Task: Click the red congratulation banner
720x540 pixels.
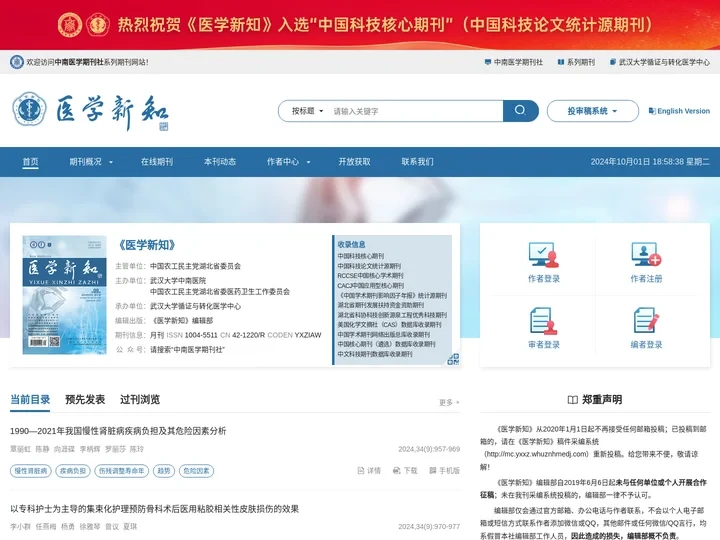Action: (360, 24)
